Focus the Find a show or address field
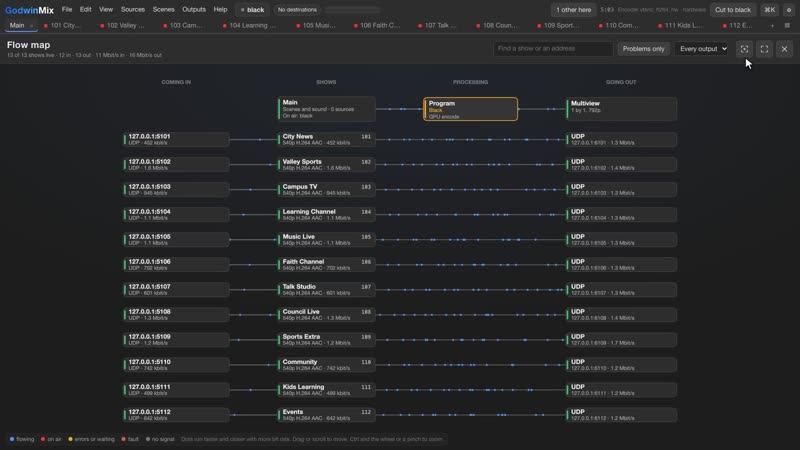Viewport: 800px width, 450px height. pos(553,49)
